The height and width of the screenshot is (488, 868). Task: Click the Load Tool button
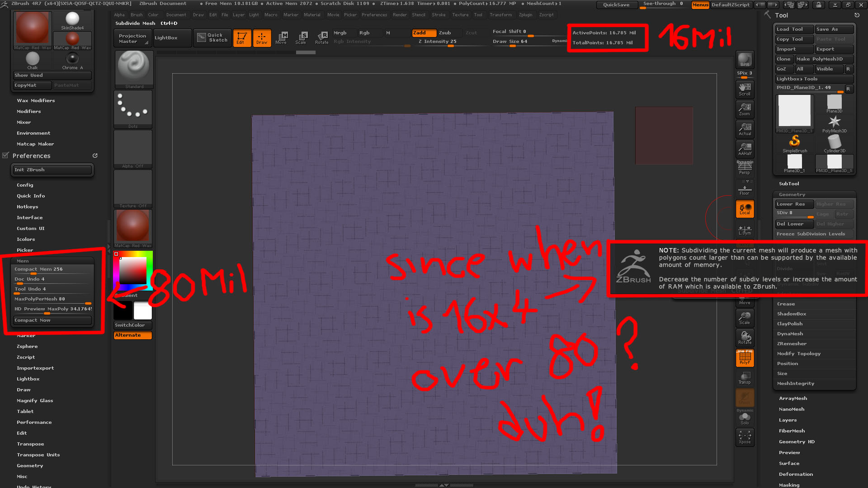[794, 29]
